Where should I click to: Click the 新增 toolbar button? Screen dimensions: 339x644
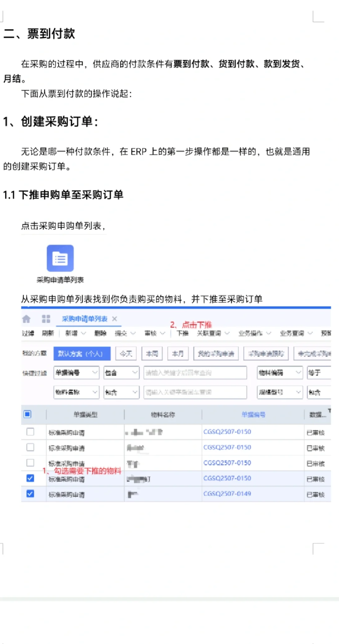71,333
